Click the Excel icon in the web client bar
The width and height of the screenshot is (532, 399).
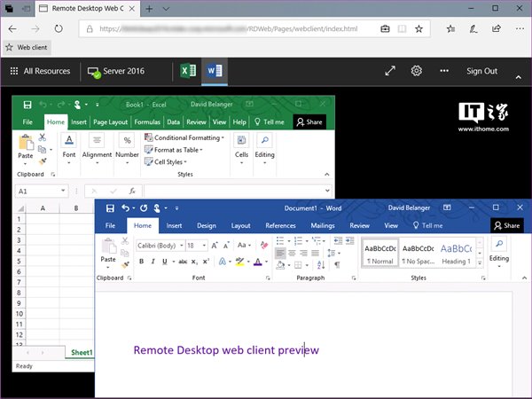point(188,71)
